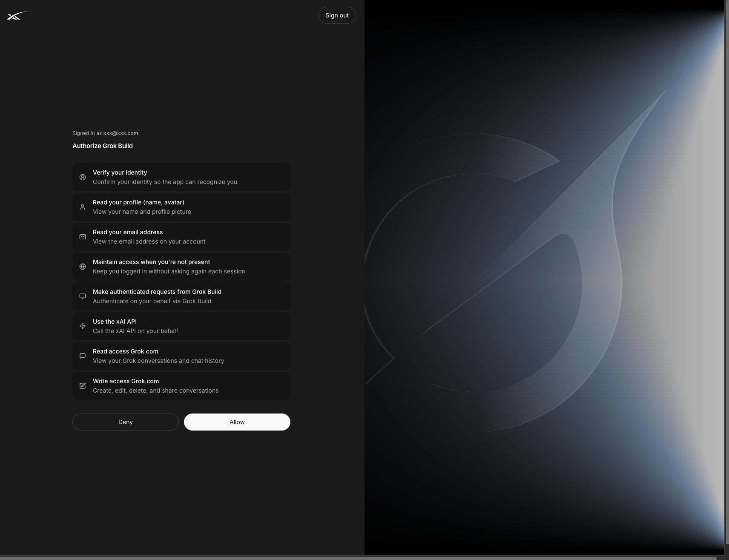This screenshot has height=560, width=729.
Task: Click 'Call the xAI API on your behalf'
Action: (135, 331)
